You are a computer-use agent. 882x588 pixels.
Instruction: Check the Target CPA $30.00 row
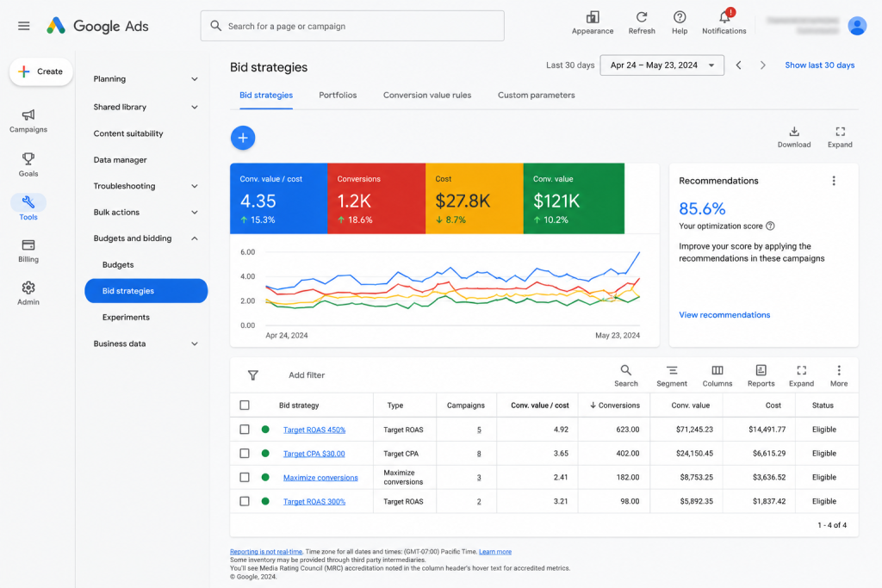[x=244, y=453]
